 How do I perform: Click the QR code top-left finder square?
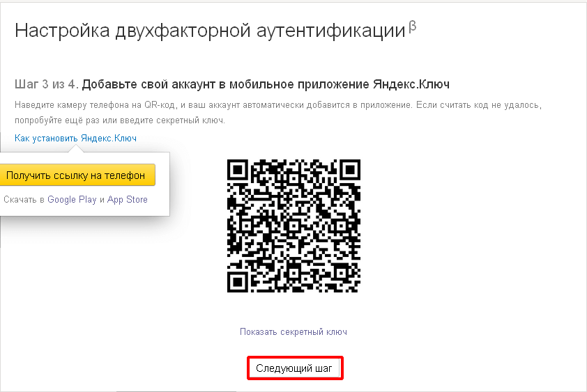[237, 170]
